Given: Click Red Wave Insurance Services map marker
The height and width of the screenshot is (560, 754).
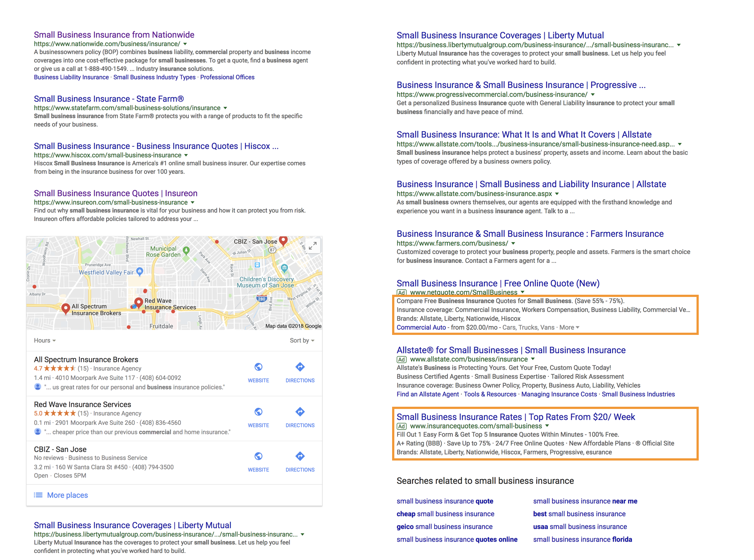Looking at the screenshot, I should [x=139, y=302].
